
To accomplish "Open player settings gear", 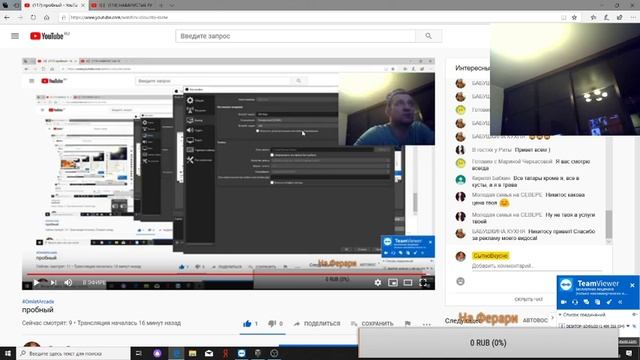I will [378, 282].
